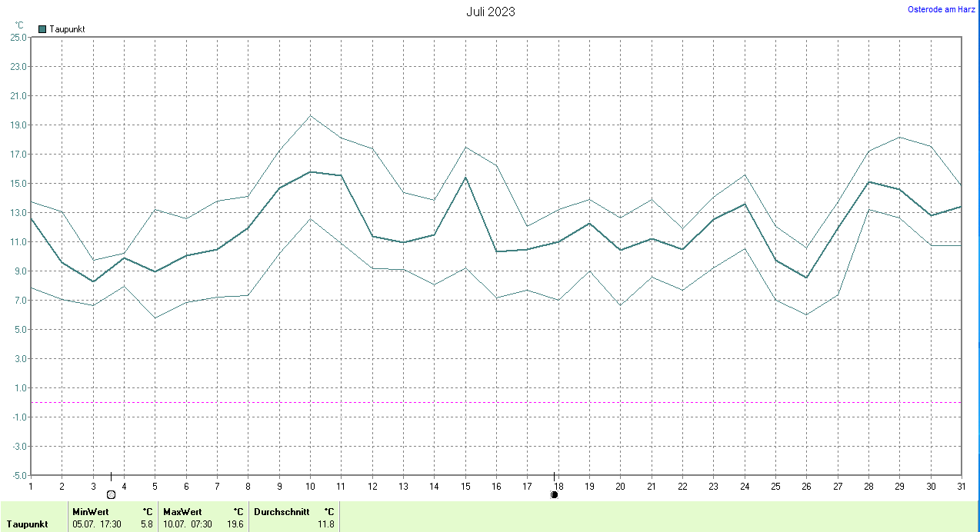Click the full moon icon below the axis
This screenshot has height=532, width=980.
[111, 494]
